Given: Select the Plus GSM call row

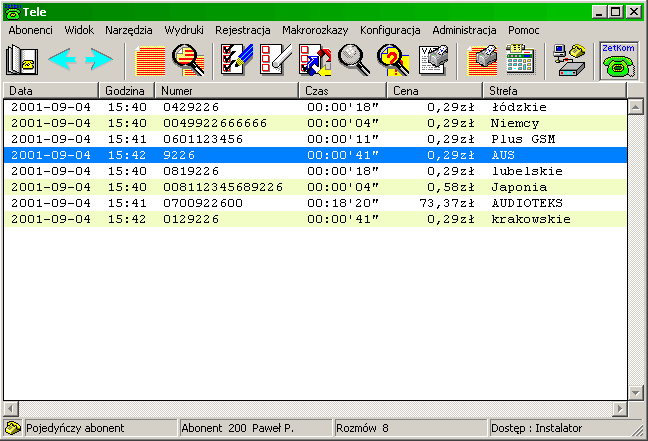Looking at the screenshot, I should [x=315, y=139].
